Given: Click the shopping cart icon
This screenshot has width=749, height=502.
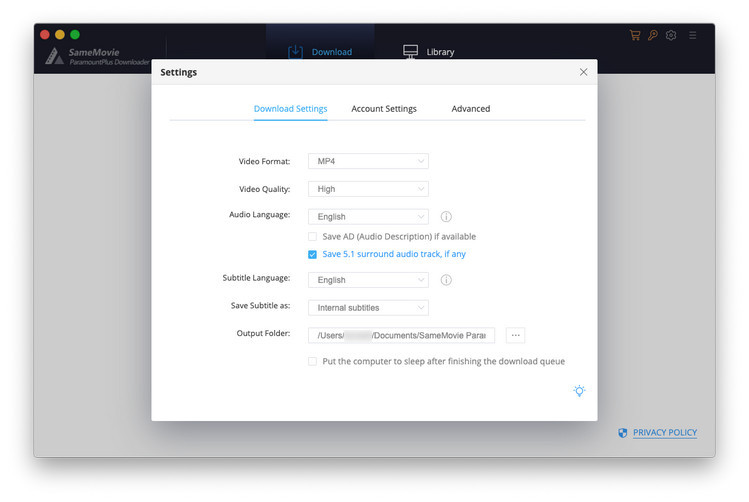Looking at the screenshot, I should 634,35.
